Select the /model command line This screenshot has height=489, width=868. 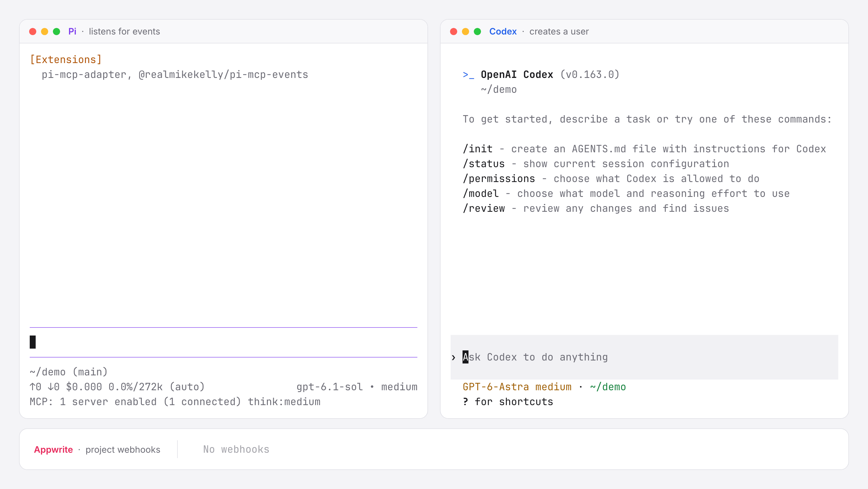pyautogui.click(x=626, y=194)
